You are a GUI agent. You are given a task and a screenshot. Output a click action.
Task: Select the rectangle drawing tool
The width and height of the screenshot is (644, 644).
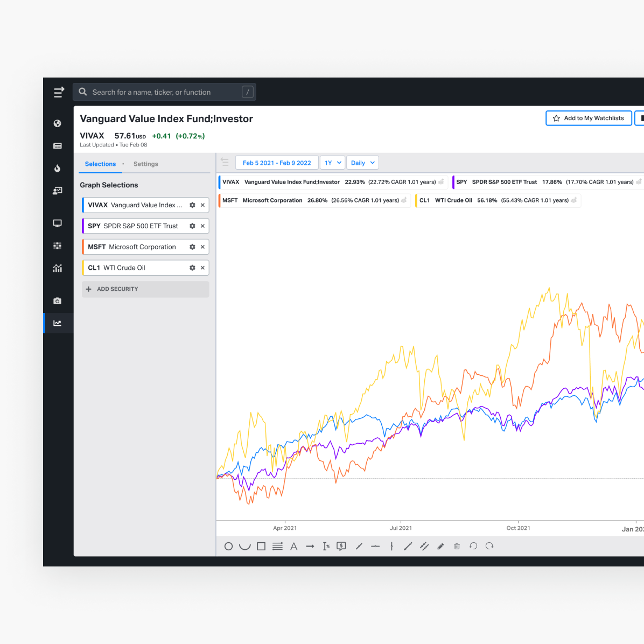point(261,546)
